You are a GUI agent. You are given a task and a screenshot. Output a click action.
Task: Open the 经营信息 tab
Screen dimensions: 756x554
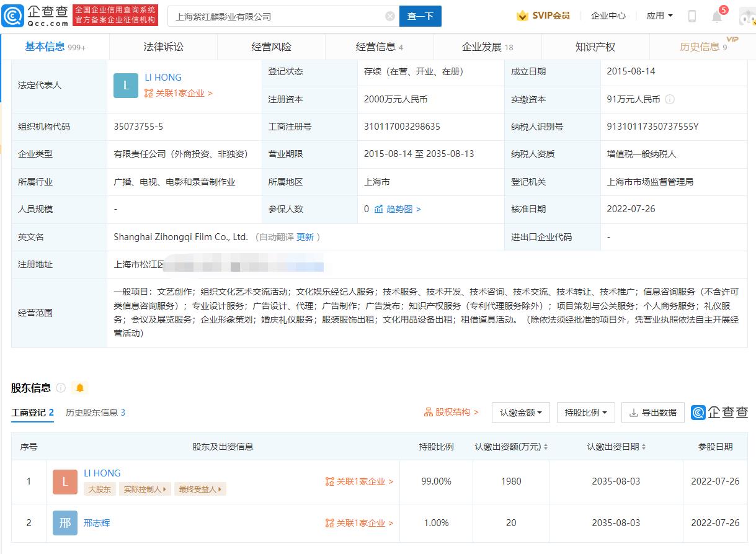[x=380, y=47]
